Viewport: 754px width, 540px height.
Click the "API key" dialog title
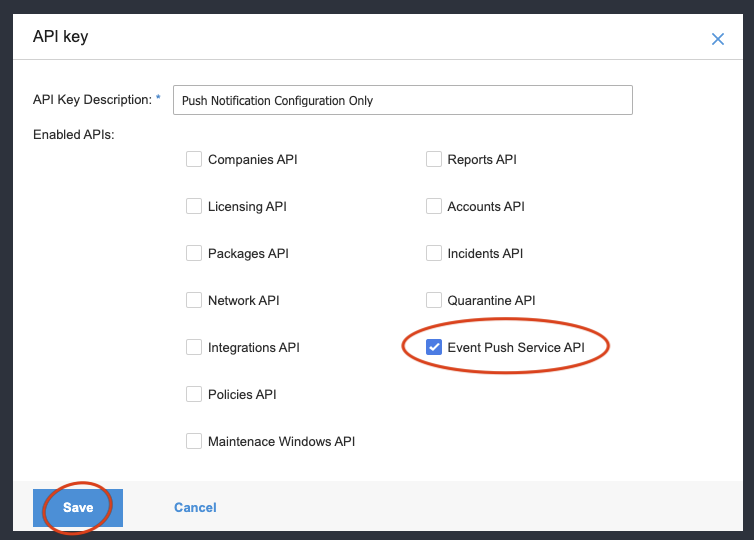pyautogui.click(x=61, y=37)
